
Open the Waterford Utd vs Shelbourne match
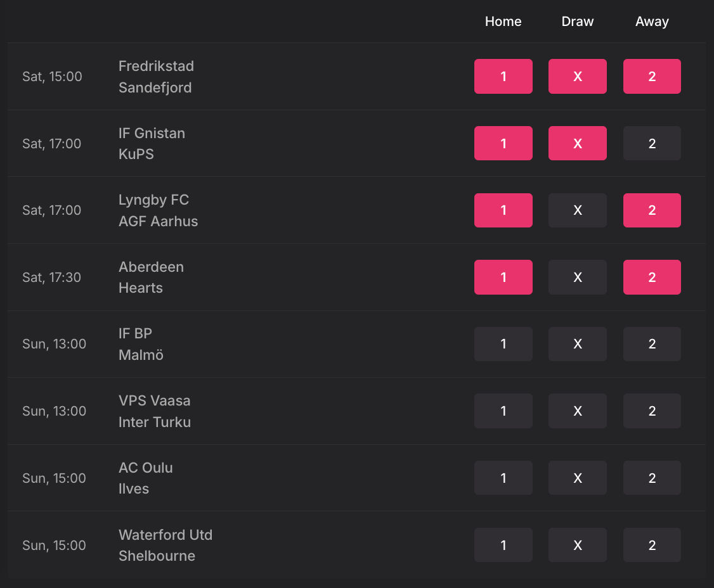pos(356,545)
